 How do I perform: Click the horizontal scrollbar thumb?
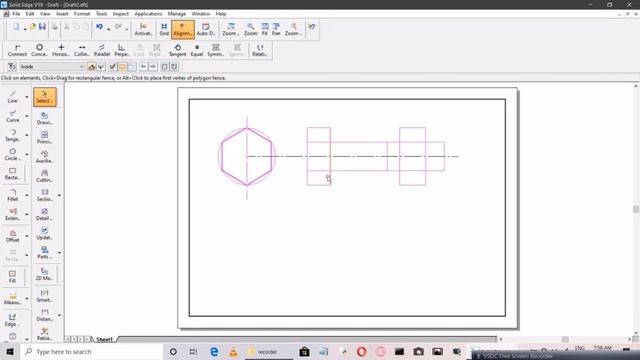[x=565, y=339]
